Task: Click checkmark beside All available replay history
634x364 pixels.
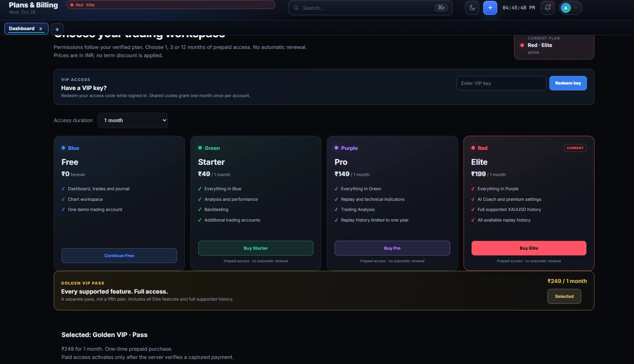Action: click(x=473, y=220)
